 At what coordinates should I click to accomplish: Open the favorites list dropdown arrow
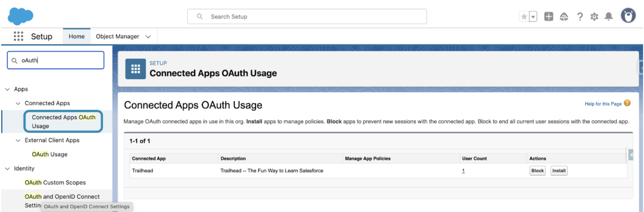(x=533, y=17)
